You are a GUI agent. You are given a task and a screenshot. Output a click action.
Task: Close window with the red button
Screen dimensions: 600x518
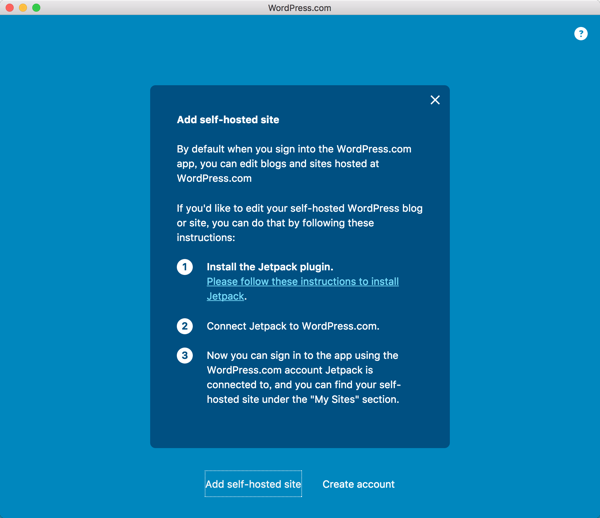(x=10, y=8)
